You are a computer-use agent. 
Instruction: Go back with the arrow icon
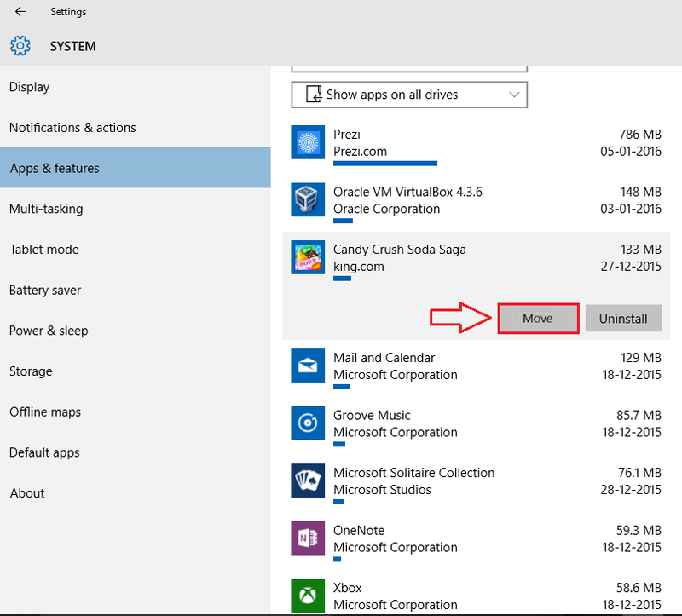20,12
